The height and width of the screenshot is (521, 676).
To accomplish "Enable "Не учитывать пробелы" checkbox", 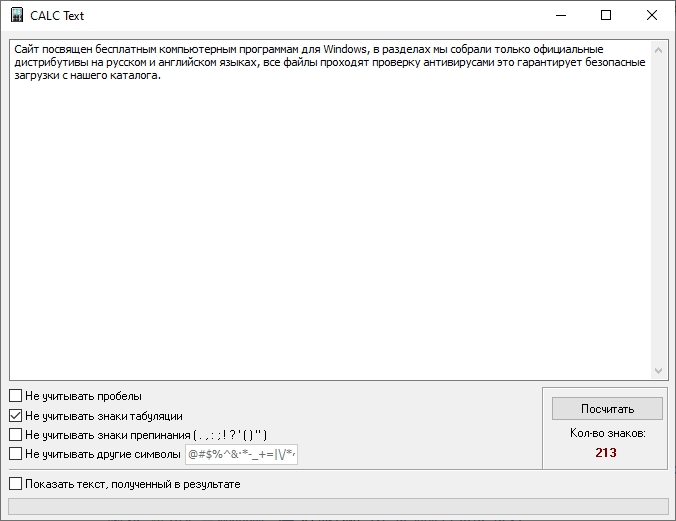I will point(16,395).
